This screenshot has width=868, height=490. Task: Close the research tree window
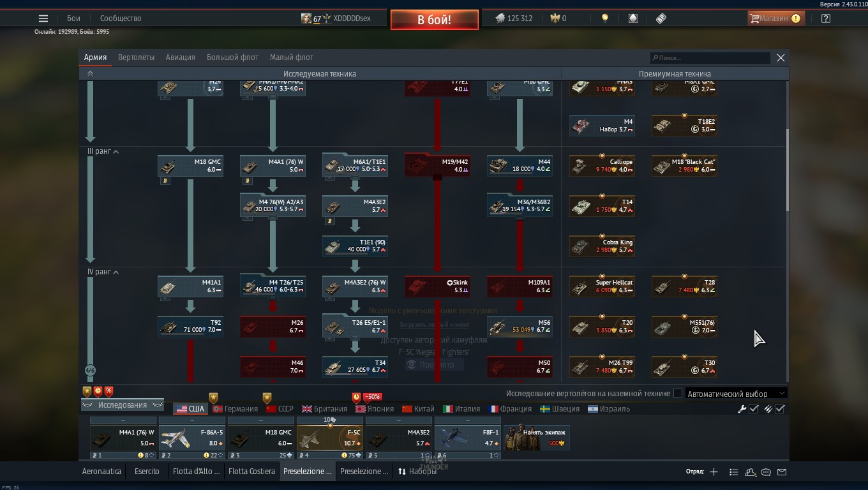781,58
